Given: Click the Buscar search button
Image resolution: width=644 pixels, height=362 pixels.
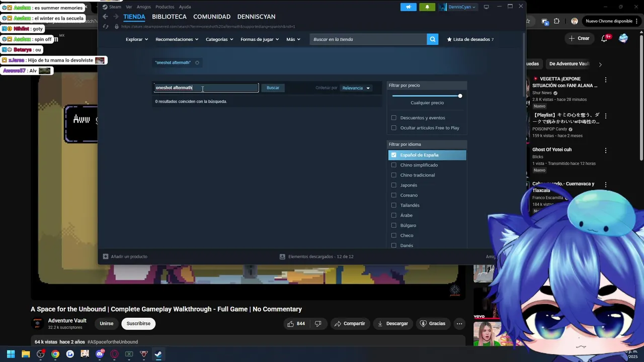Looking at the screenshot, I should tap(273, 88).
